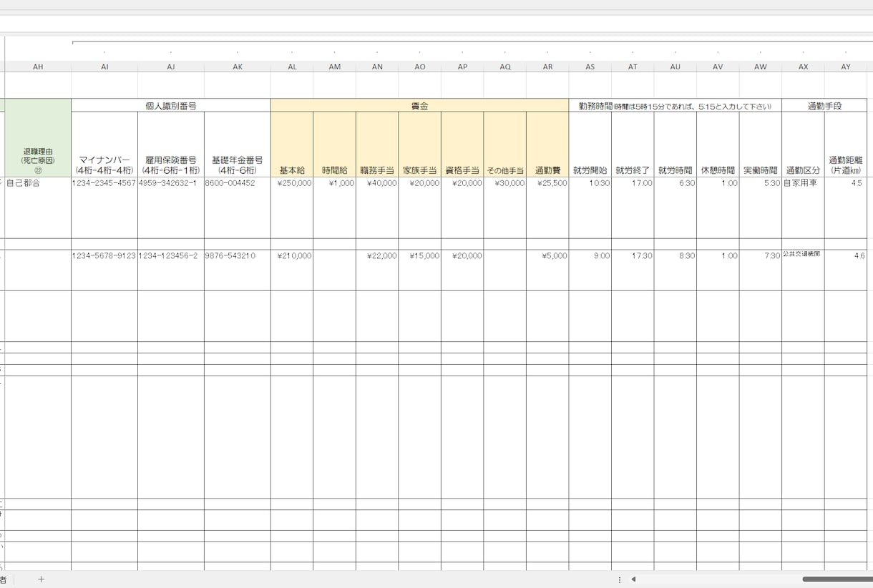This screenshot has width=873, height=588.
Task: Select column AH header
Action: (38, 67)
